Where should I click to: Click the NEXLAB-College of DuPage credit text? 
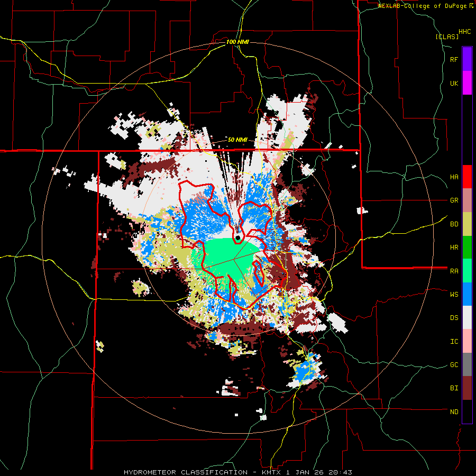(422, 6)
